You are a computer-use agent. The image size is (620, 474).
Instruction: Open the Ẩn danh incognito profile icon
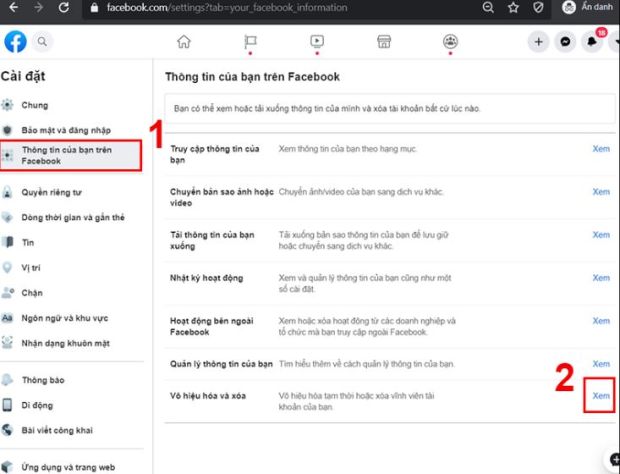[x=569, y=8]
